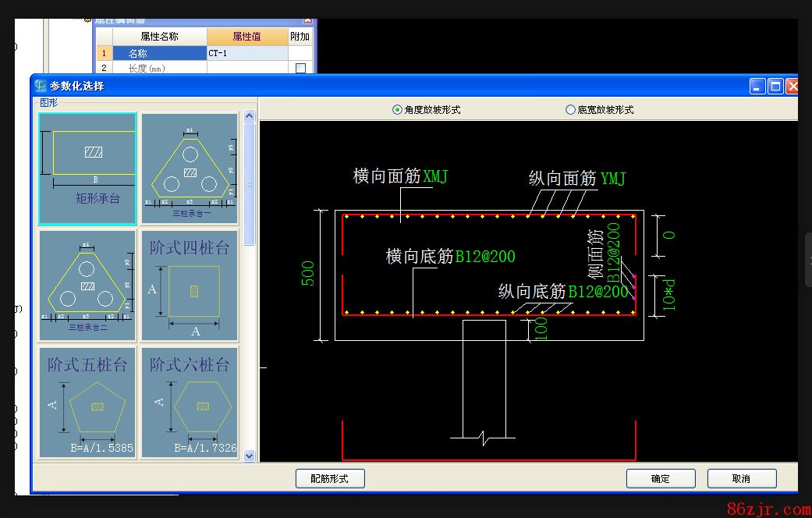This screenshot has width=812, height=518.
Task: Maximize the 参数化选择 dialog window
Action: click(x=775, y=87)
